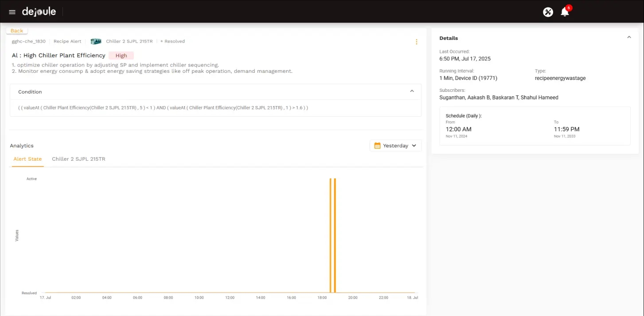
Task: Click the chiller equipment icon
Action: 96,41
